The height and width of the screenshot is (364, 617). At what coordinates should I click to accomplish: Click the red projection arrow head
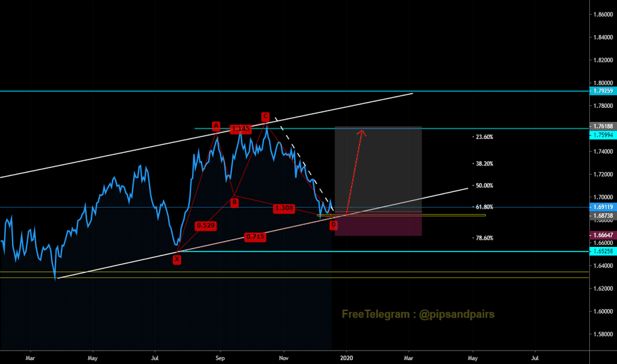(361, 132)
